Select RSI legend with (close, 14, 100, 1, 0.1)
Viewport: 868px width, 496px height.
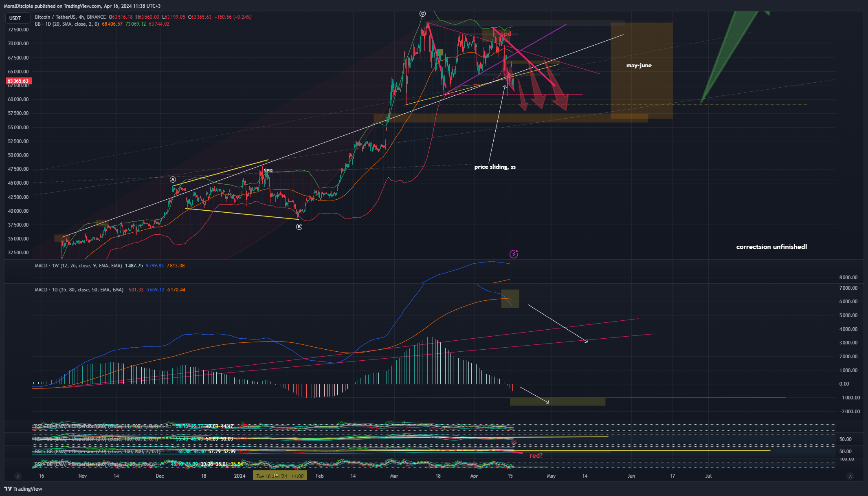point(97,426)
